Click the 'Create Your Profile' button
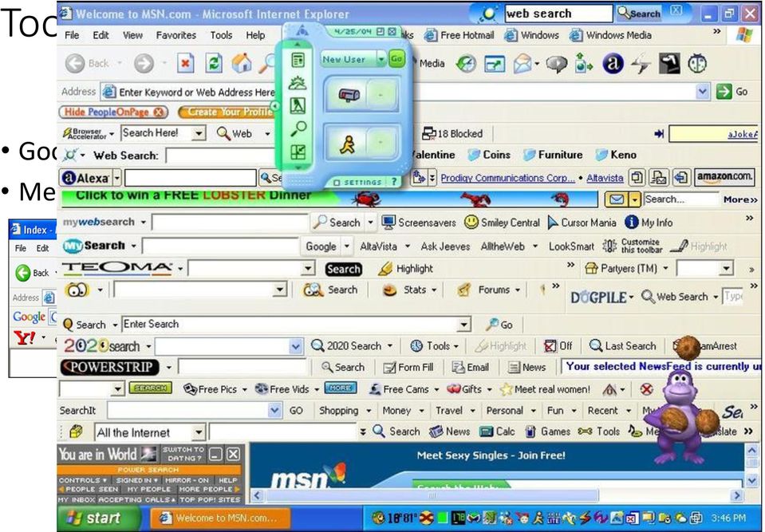 (x=227, y=112)
